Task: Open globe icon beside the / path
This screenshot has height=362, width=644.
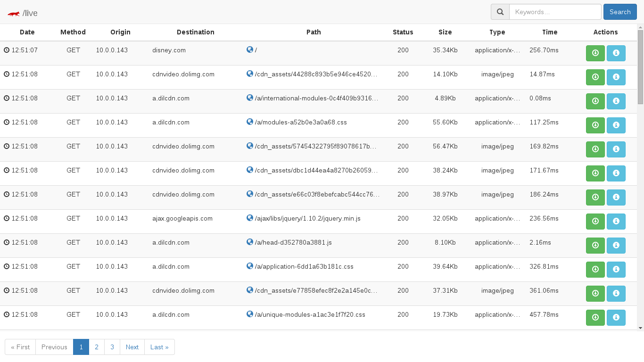Action: click(x=250, y=49)
